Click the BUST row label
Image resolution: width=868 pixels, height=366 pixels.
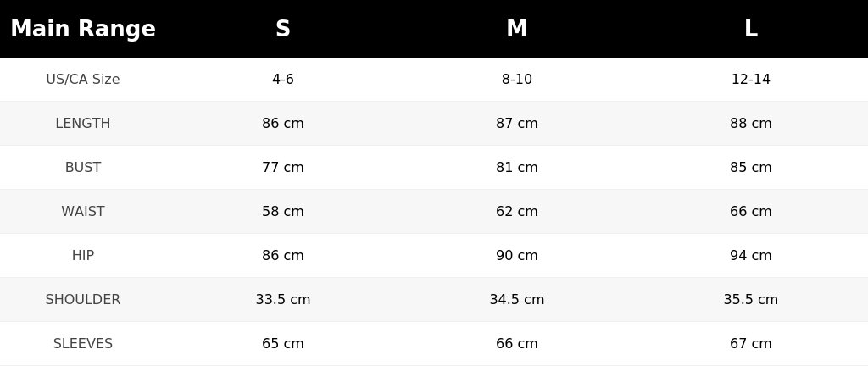coord(83,168)
